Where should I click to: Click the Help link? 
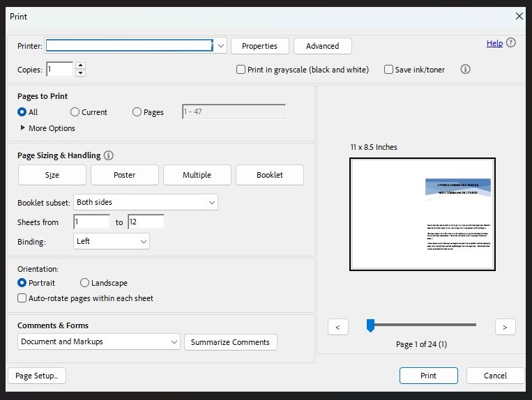[x=494, y=43]
